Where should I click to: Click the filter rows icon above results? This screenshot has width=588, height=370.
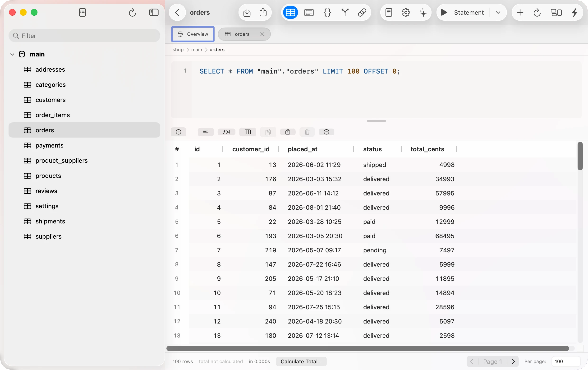point(179,132)
